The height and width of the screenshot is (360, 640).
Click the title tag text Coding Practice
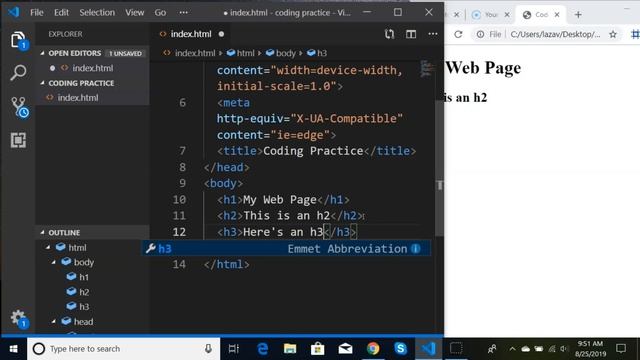click(x=313, y=151)
